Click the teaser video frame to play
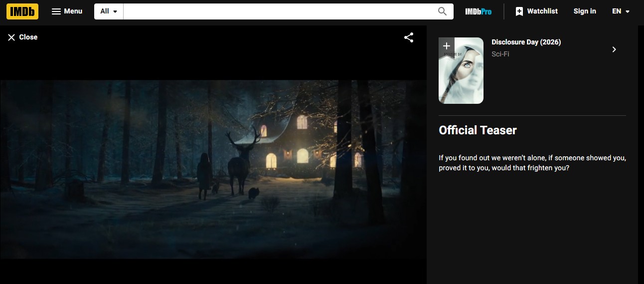 [x=213, y=169]
